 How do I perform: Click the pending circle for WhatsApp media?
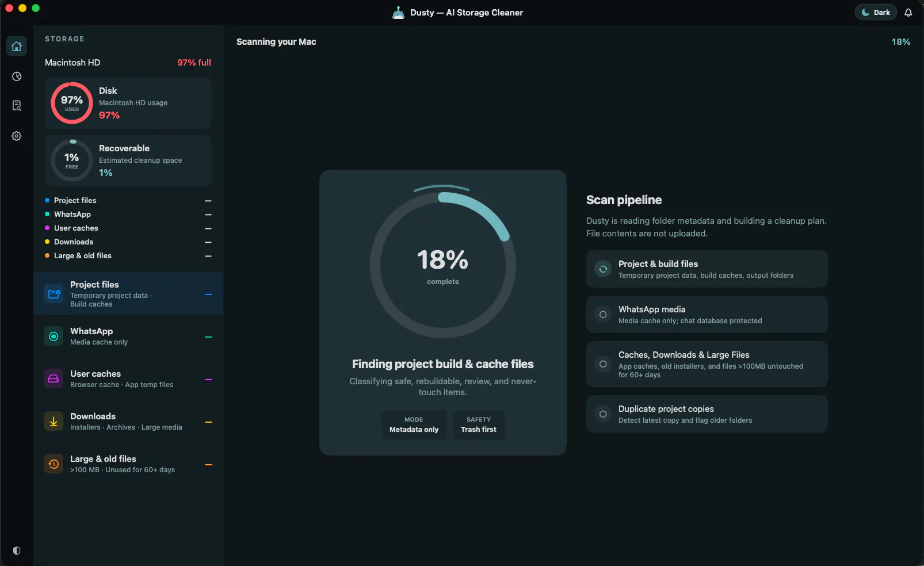pos(603,315)
